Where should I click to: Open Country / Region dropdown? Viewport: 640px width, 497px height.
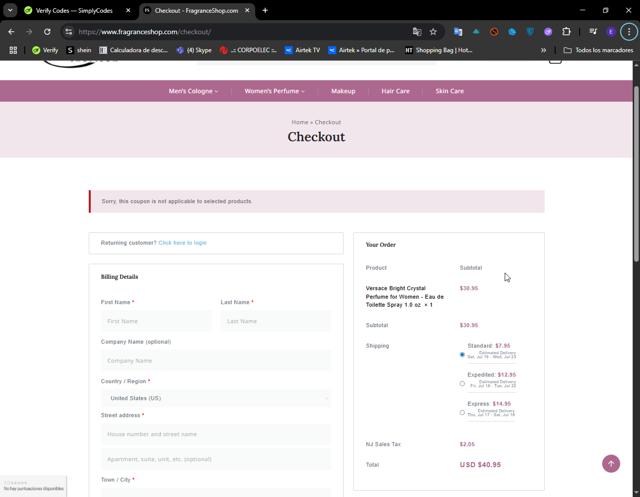point(216,398)
